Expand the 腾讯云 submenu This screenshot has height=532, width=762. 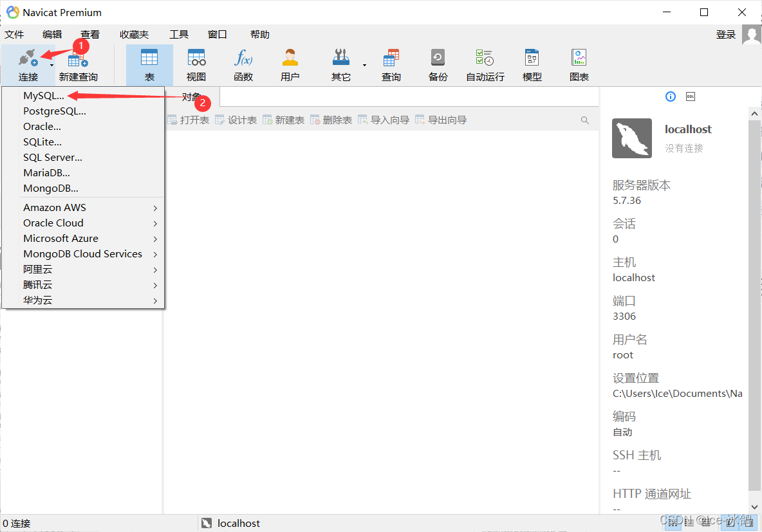click(155, 285)
